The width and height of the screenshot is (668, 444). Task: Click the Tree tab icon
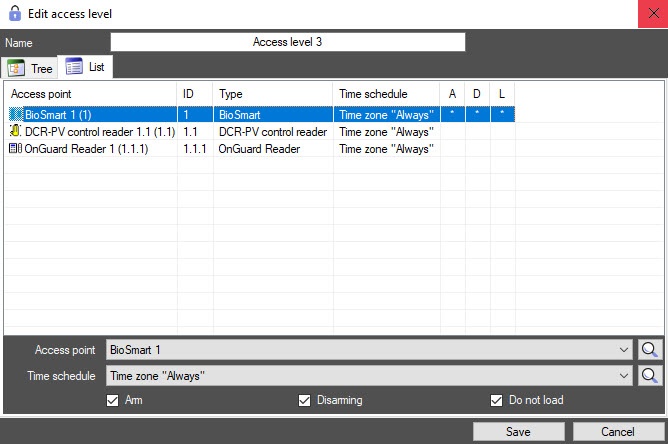pos(16,68)
